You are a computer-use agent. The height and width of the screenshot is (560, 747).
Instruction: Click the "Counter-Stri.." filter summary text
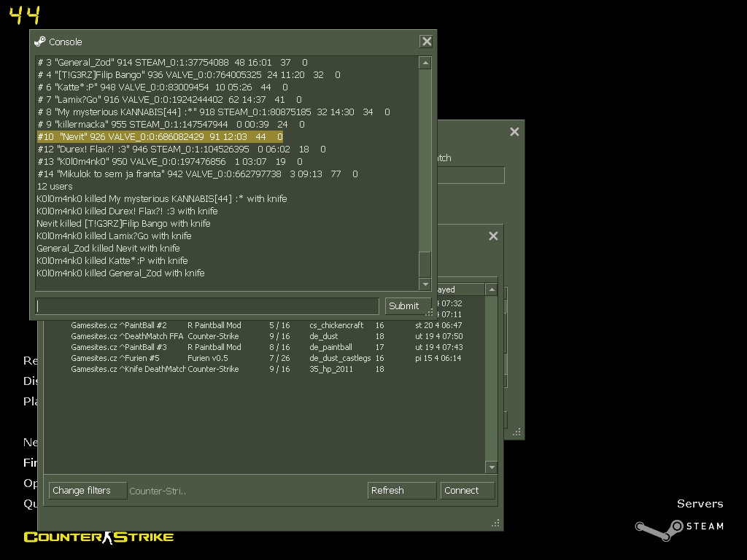point(158,491)
